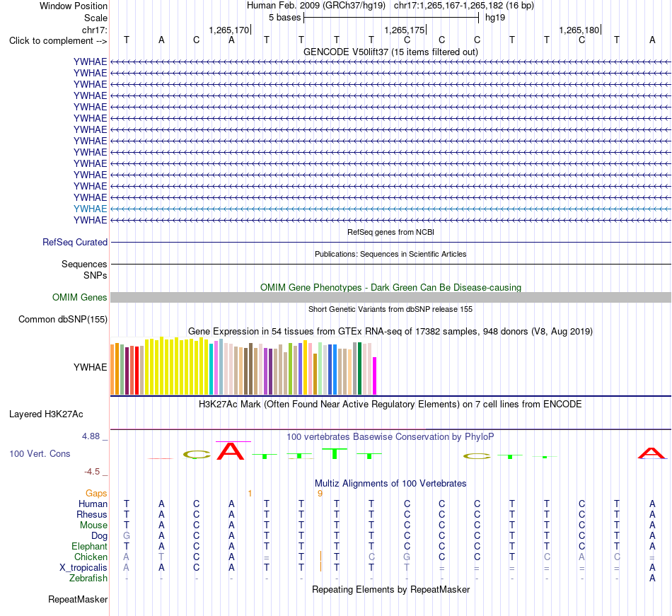Click the OMIM Gene Phenotypes green title

coord(390,287)
